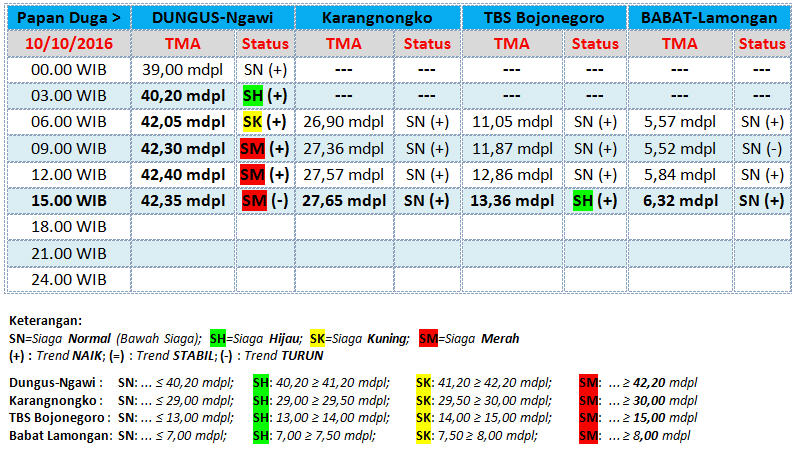Click the 'Papan Duga >' header cell

tap(69, 18)
